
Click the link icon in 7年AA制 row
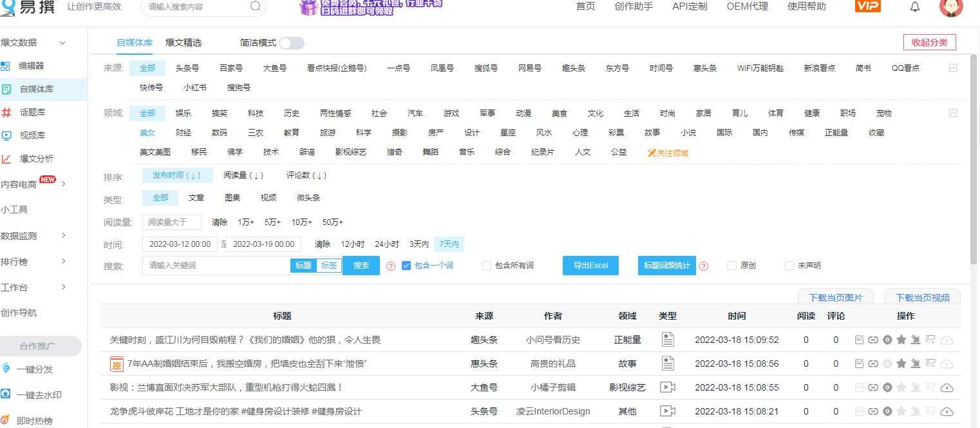[872, 364]
